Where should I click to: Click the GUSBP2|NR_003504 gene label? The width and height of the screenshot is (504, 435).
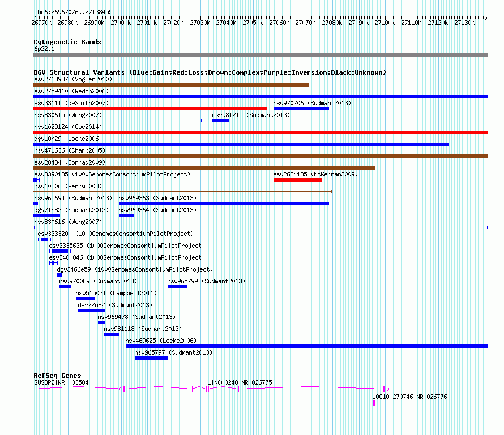[61, 382]
